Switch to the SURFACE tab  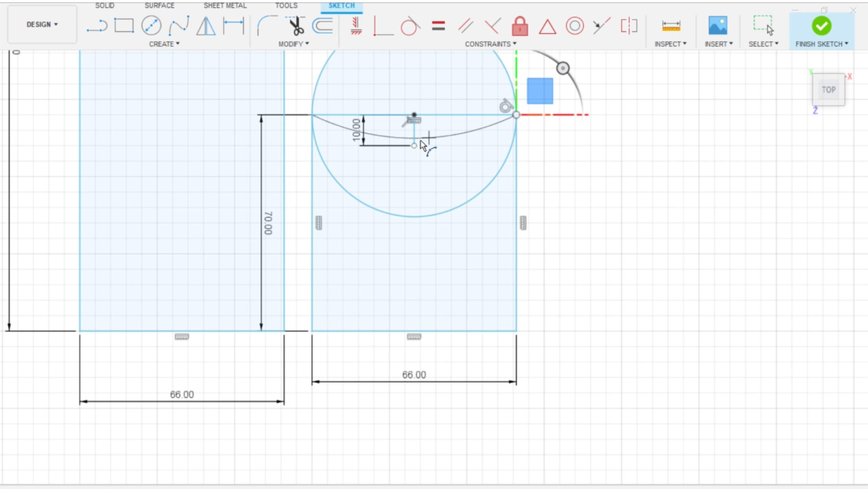pyautogui.click(x=159, y=5)
